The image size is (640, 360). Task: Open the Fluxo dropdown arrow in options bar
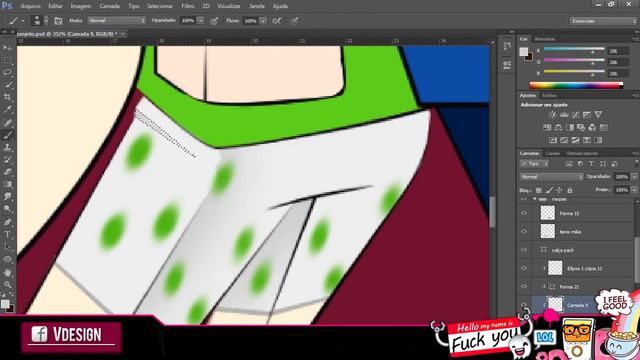[x=263, y=20]
